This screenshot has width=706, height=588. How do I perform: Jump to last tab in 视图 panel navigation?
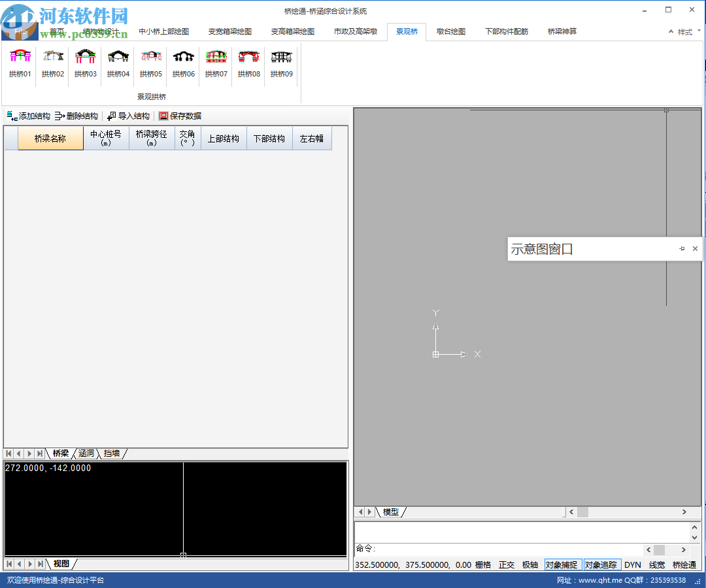click(x=41, y=564)
